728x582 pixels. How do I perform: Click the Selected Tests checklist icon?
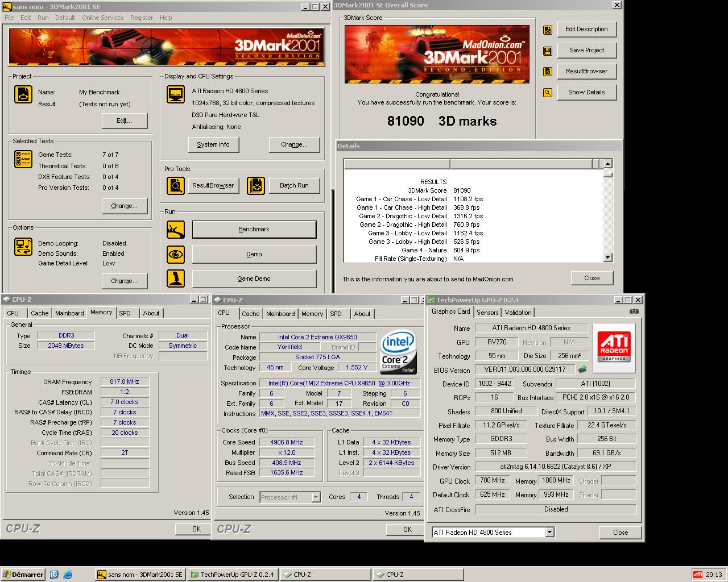[23, 159]
